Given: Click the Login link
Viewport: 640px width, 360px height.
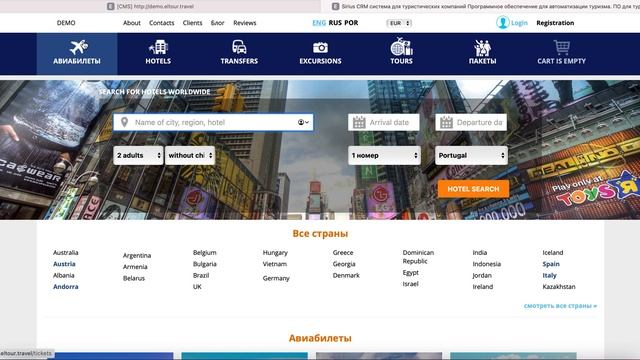Looking at the screenshot, I should [519, 23].
